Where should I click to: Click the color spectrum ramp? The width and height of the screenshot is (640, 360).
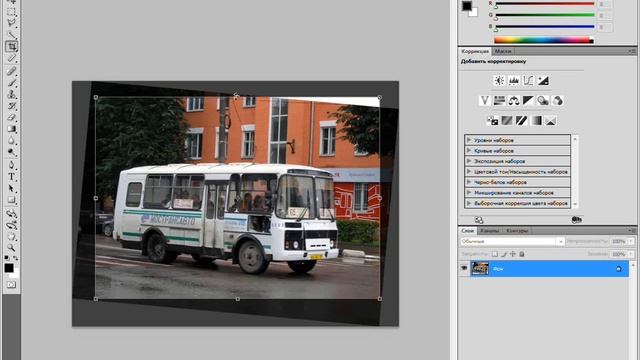tap(544, 40)
